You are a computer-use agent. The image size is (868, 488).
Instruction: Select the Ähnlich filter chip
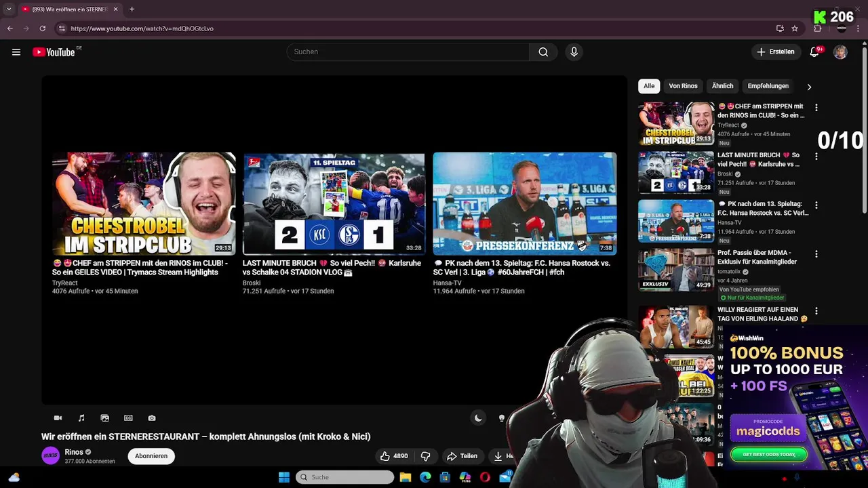coord(722,86)
